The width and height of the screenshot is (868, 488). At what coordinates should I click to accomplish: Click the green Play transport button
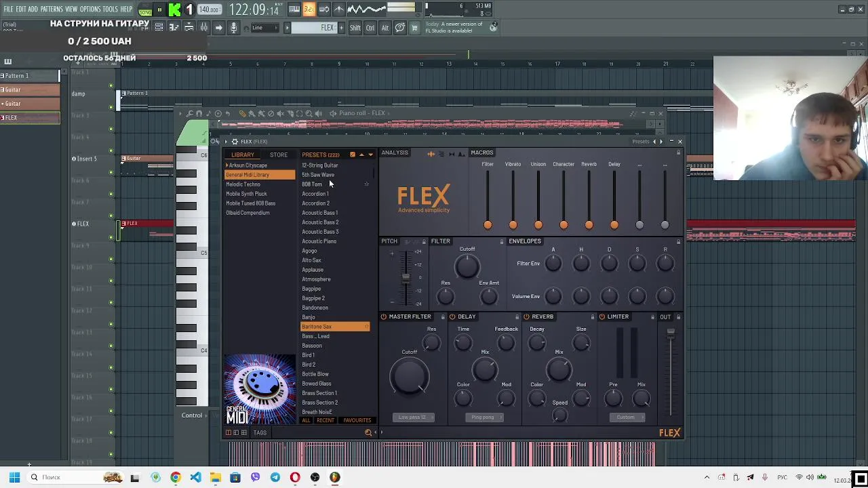pos(174,9)
